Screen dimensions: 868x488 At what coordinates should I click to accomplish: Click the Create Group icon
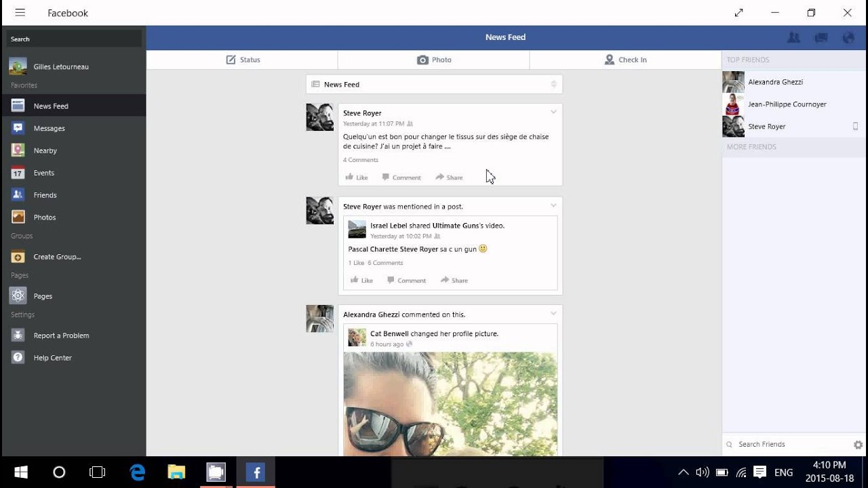tap(18, 257)
